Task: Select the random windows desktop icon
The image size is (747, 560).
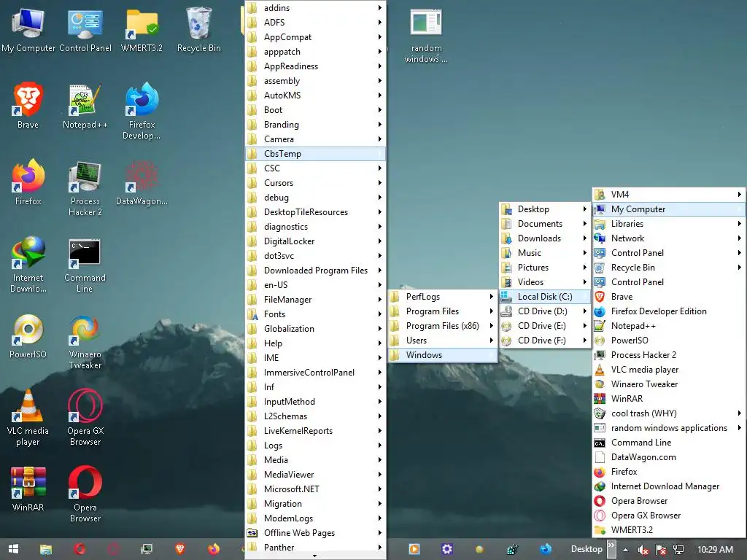Action: coord(426,36)
